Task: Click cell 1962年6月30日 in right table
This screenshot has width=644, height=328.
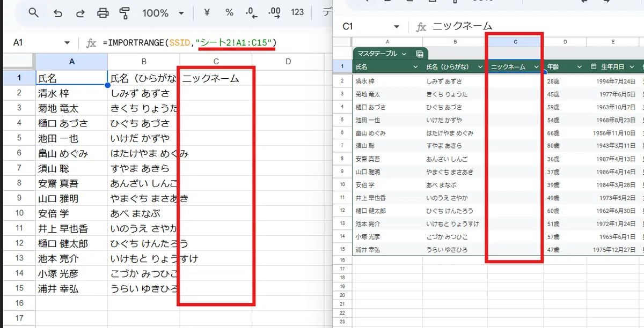Action: [x=613, y=211]
